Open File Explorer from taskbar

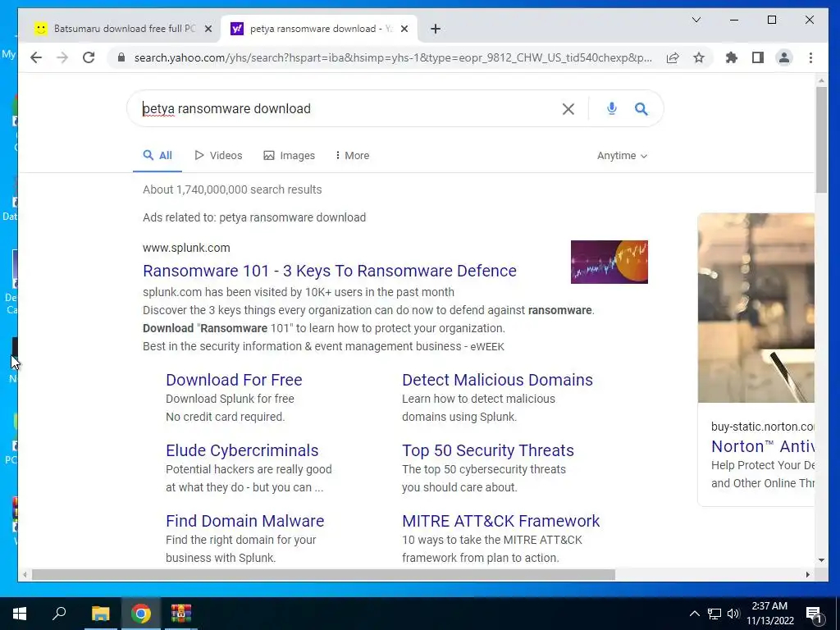[x=100, y=614]
